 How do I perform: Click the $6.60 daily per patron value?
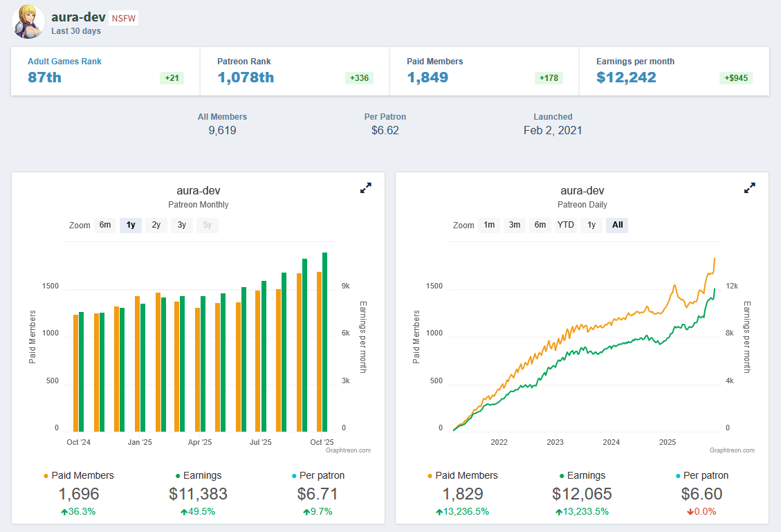coord(702,494)
